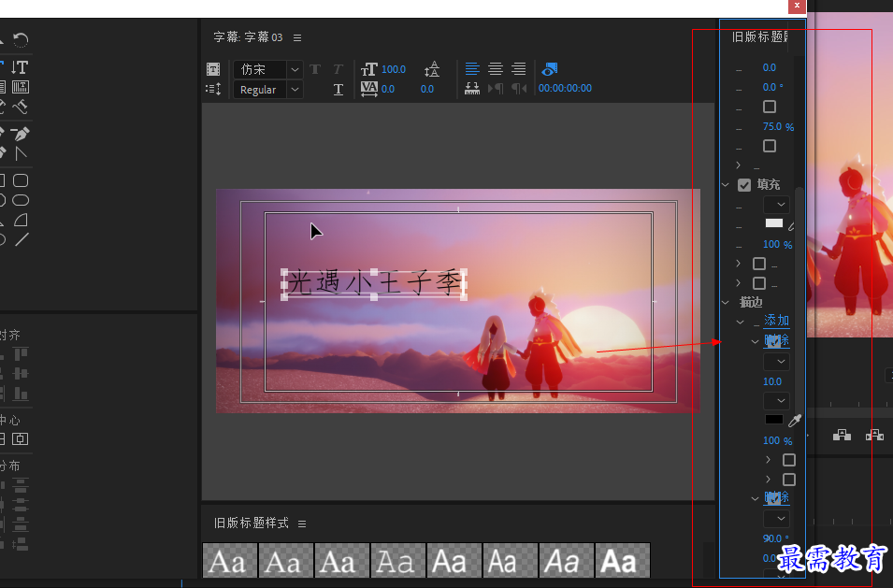Enable second checkbox under stroke 100 %

(789, 480)
